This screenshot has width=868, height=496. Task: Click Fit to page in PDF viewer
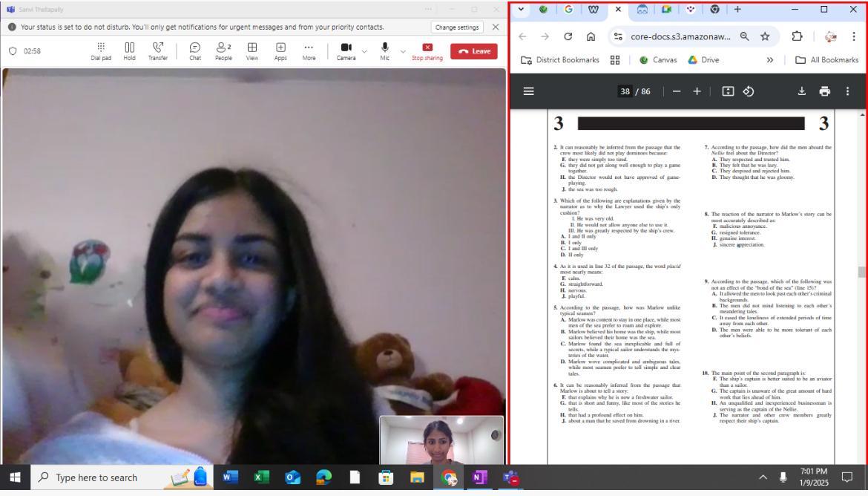coord(728,91)
